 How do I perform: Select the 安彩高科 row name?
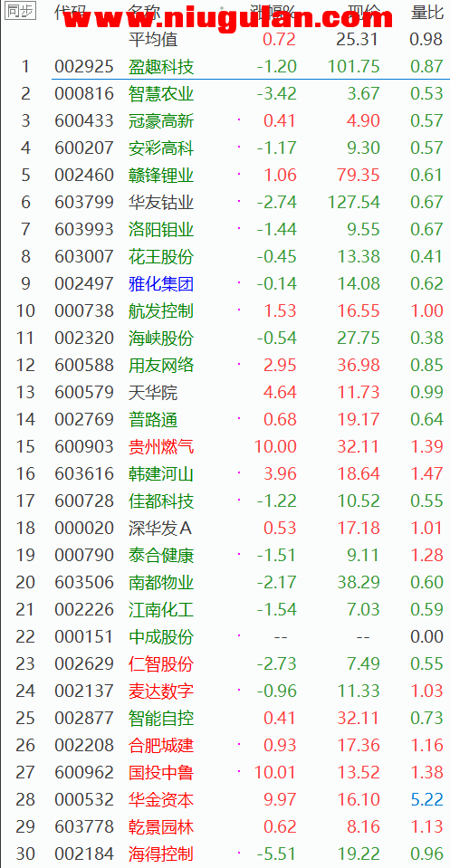tap(161, 148)
